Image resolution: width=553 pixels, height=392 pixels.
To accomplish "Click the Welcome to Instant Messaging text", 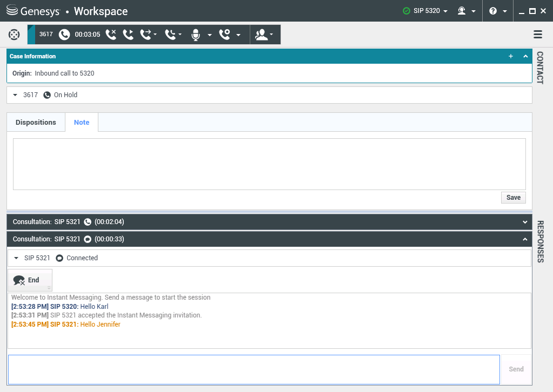I will click(111, 298).
